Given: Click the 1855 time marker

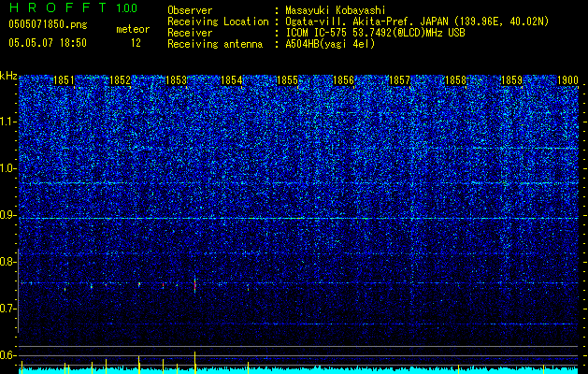Looking at the screenshot, I should 287,80.
